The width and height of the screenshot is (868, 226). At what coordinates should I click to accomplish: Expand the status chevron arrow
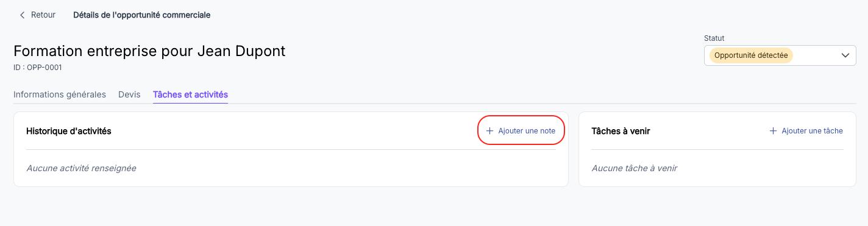click(x=845, y=55)
